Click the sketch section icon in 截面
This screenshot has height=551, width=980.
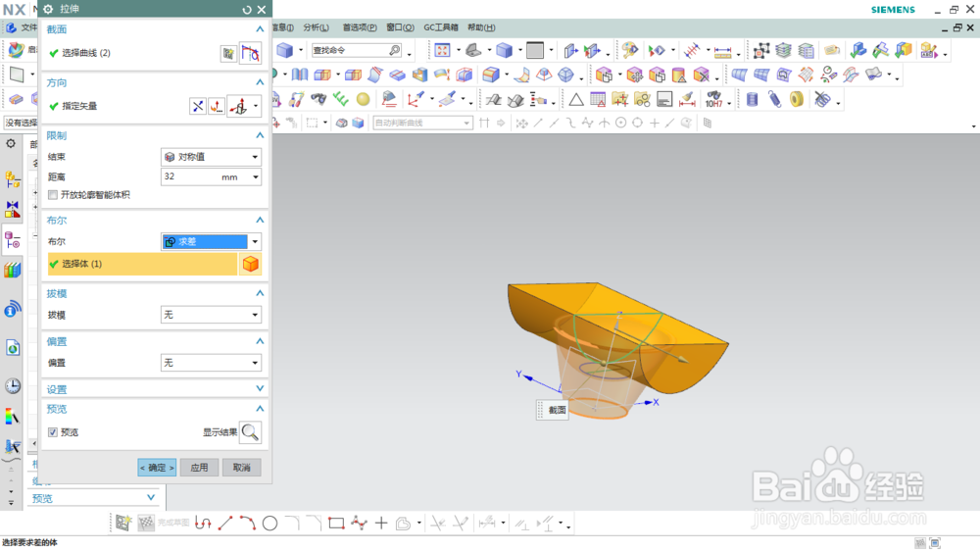228,54
